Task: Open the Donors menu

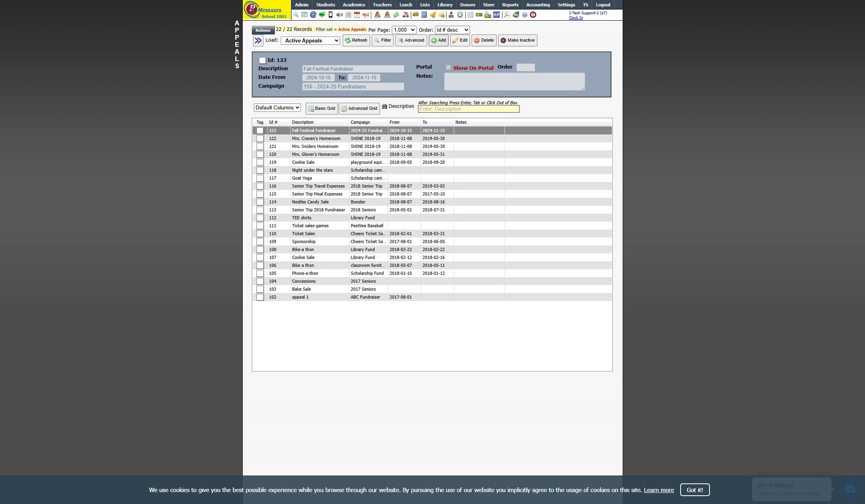Action: click(467, 5)
